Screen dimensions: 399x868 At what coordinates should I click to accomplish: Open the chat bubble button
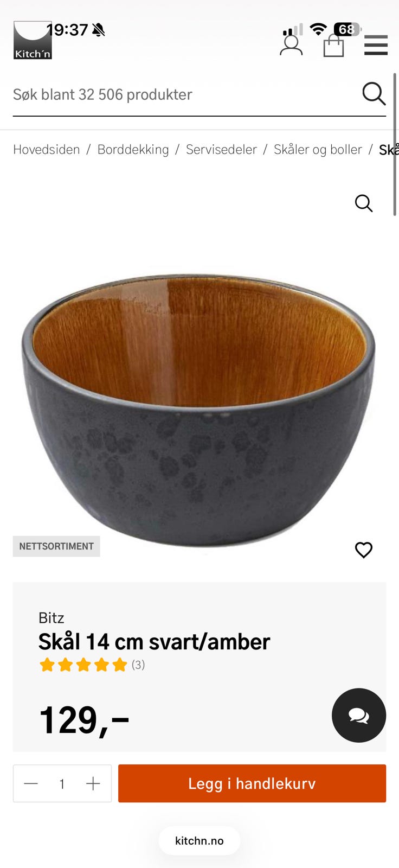(x=359, y=716)
